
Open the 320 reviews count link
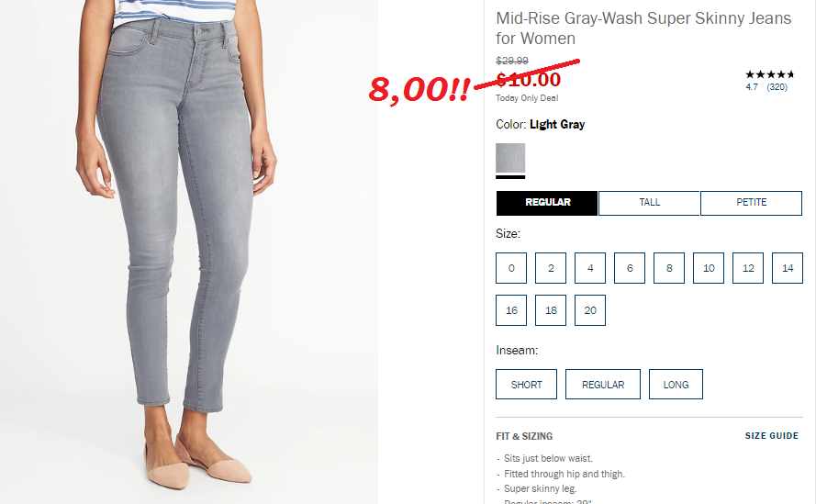[x=777, y=87]
